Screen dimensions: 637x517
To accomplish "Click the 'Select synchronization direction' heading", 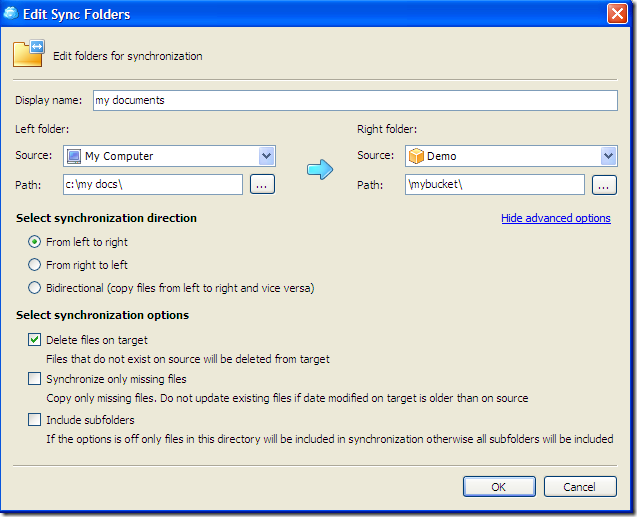I will pyautogui.click(x=106, y=218).
